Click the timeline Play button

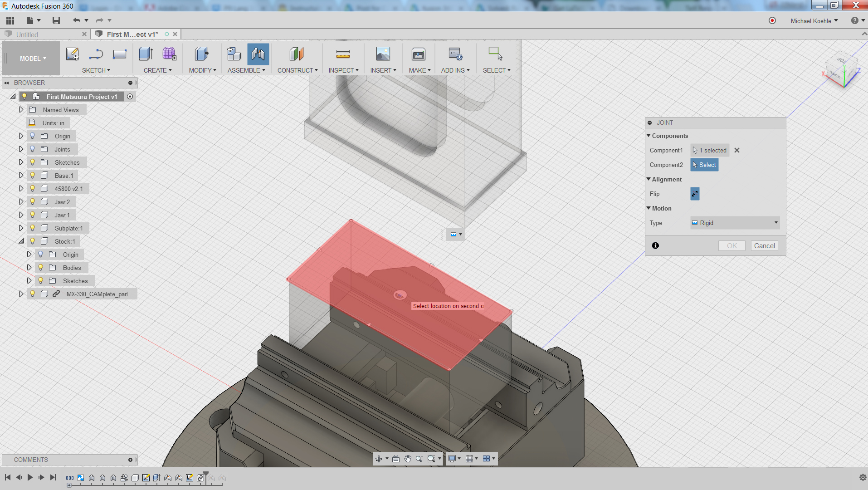pos(30,477)
